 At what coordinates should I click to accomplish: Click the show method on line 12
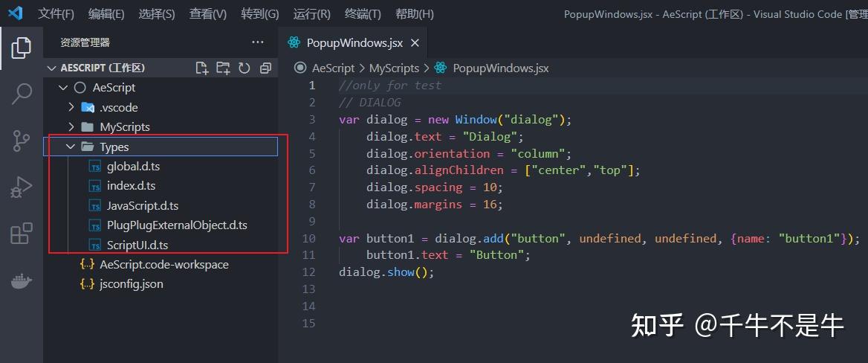pyautogui.click(x=401, y=272)
